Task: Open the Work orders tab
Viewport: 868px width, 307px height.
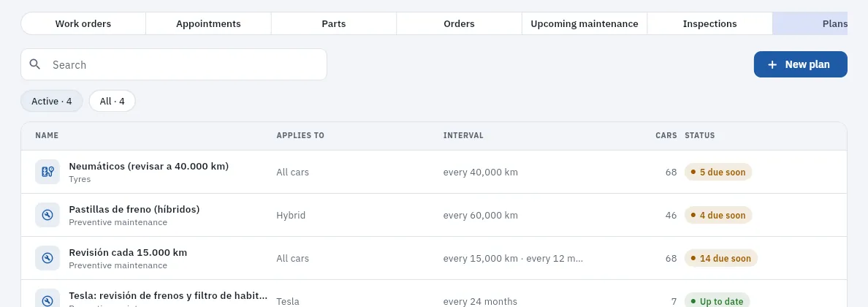Action: click(x=83, y=24)
